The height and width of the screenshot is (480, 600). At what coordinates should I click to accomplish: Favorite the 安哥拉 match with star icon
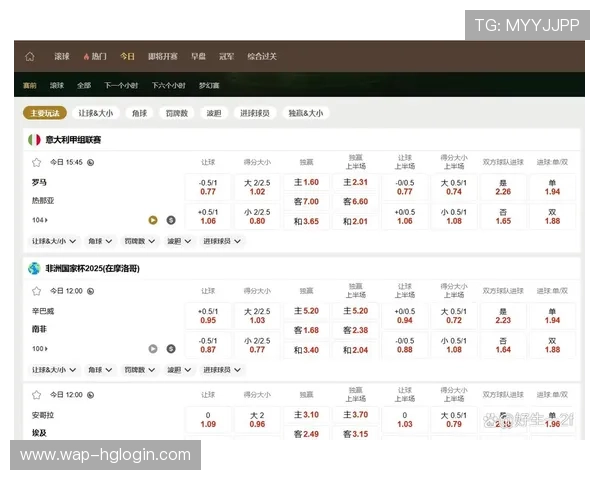36,395
